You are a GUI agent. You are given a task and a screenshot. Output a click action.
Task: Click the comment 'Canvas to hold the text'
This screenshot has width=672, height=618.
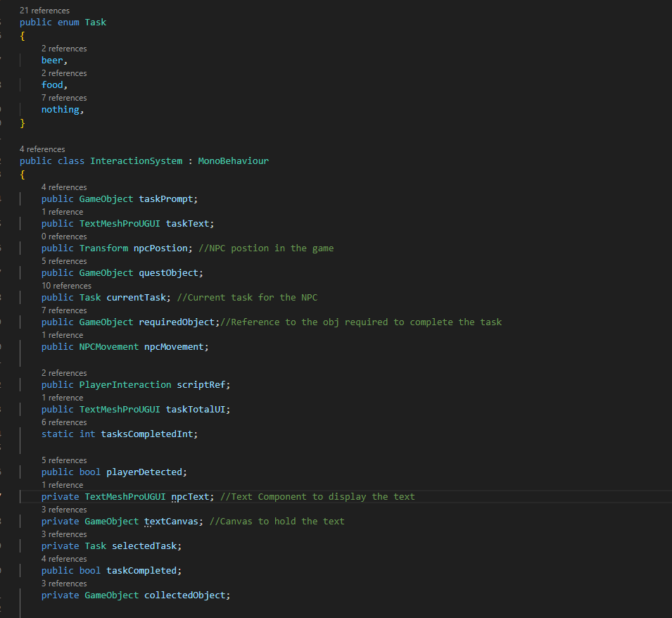point(277,522)
